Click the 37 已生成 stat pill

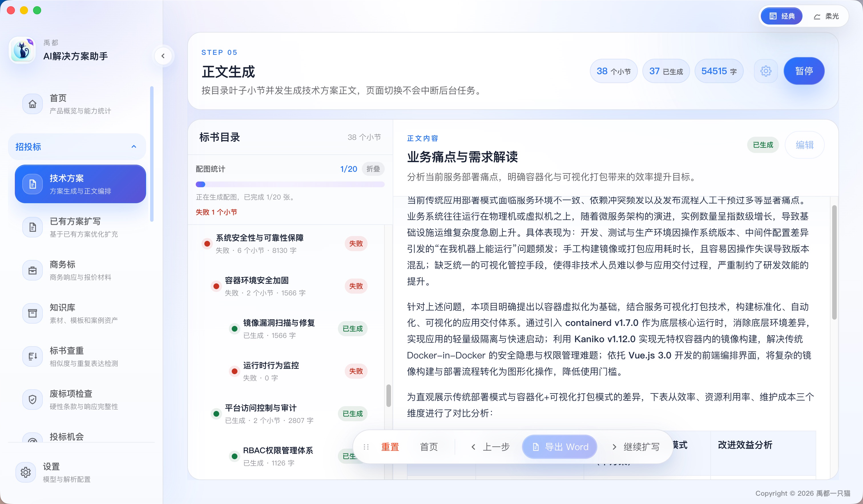click(x=666, y=71)
